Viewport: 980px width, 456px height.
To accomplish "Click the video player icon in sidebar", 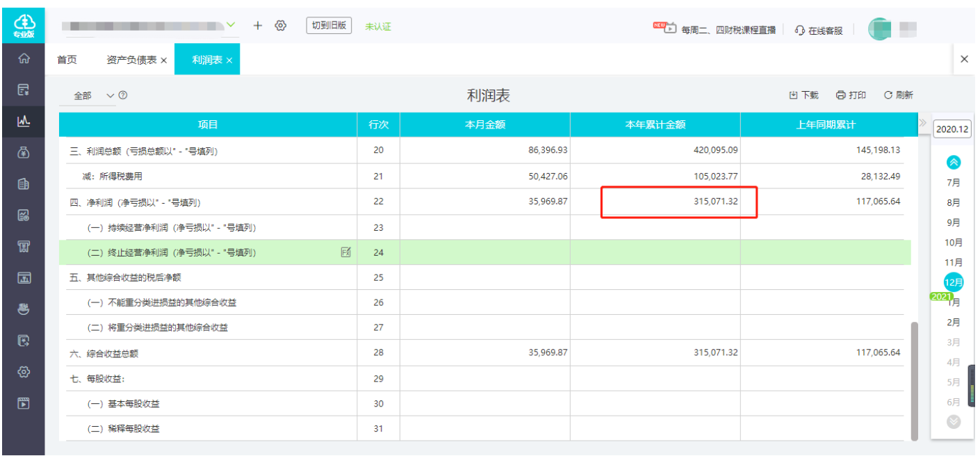I will click(x=24, y=402).
